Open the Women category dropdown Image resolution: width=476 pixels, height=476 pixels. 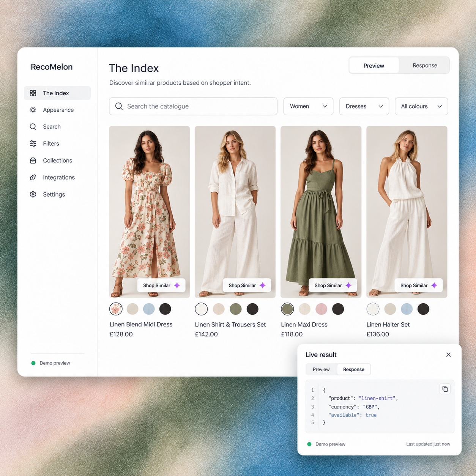tap(308, 106)
